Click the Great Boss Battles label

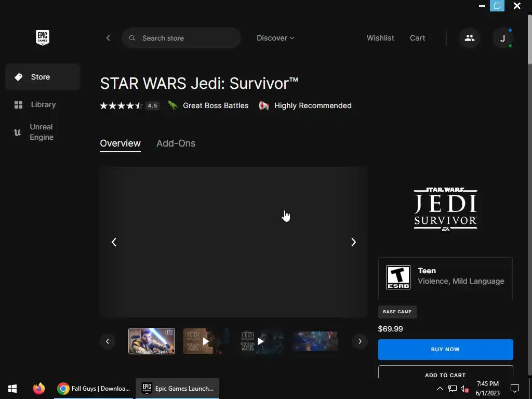(x=216, y=106)
